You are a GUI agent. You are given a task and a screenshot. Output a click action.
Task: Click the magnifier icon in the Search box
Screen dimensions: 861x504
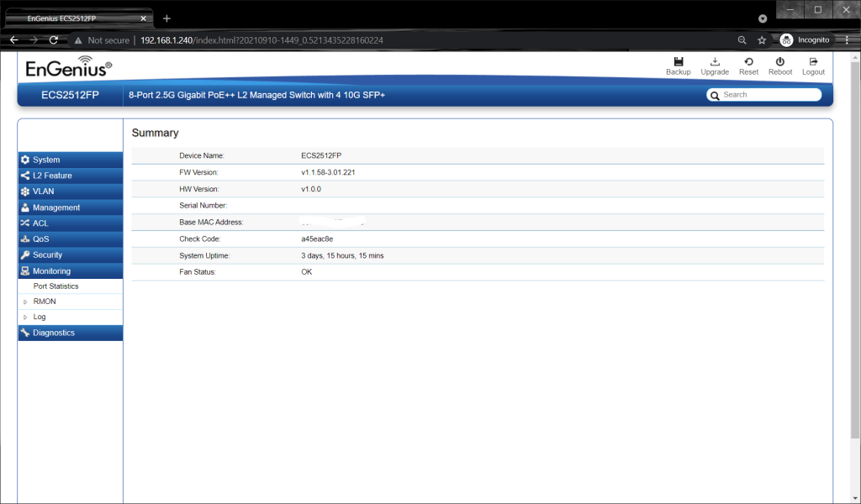(715, 96)
